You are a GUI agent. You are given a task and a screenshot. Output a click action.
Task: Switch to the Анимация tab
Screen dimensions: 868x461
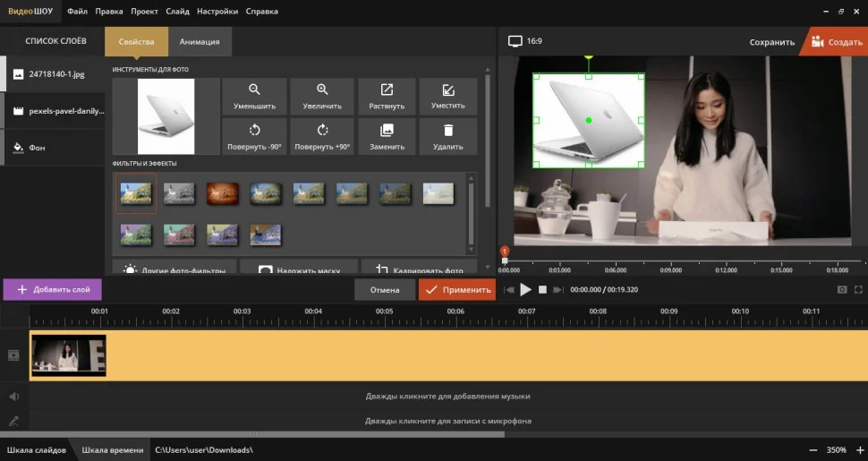200,42
